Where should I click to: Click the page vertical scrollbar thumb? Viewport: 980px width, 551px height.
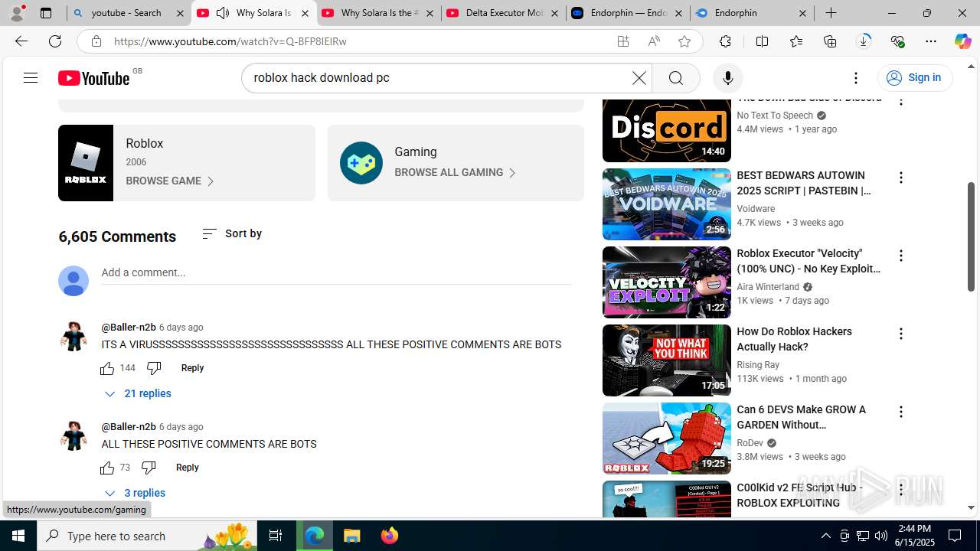click(971, 237)
